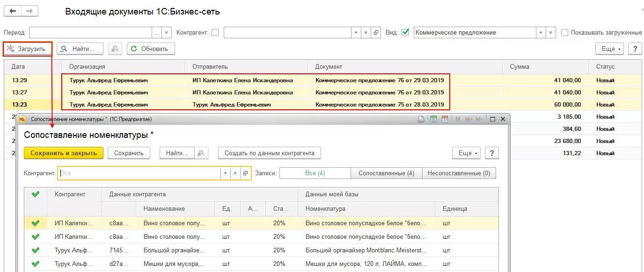Open the calendar icon in the dialog title bar
Screen dimensions: 644x272
tap(445, 119)
